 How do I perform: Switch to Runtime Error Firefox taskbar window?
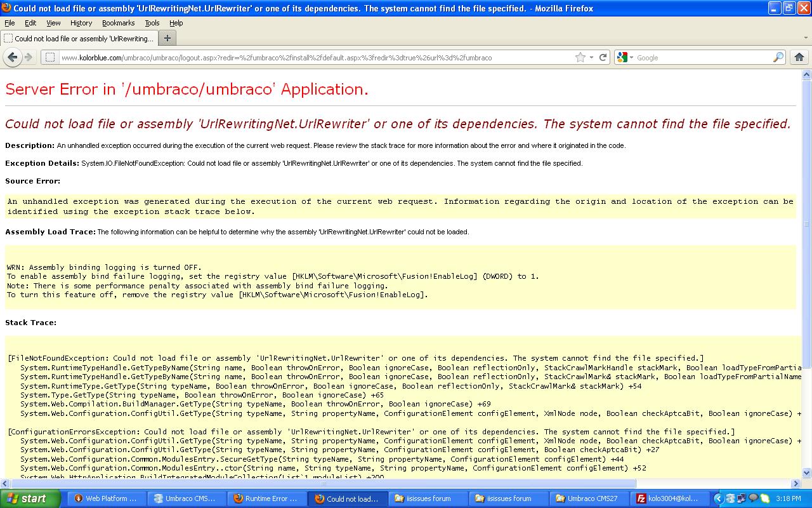[x=266, y=498]
